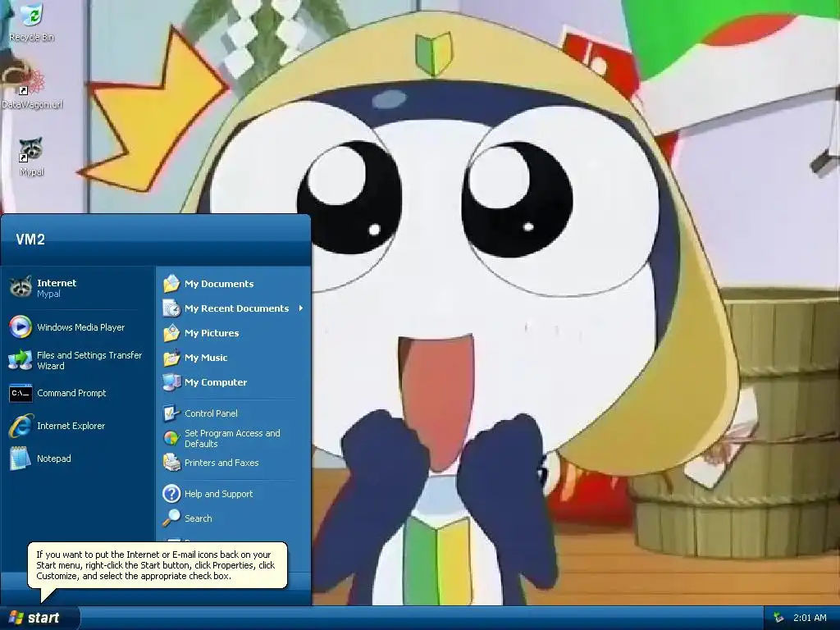Open Printers and Faxes entry
This screenshot has width=840, height=630.
[234, 463]
